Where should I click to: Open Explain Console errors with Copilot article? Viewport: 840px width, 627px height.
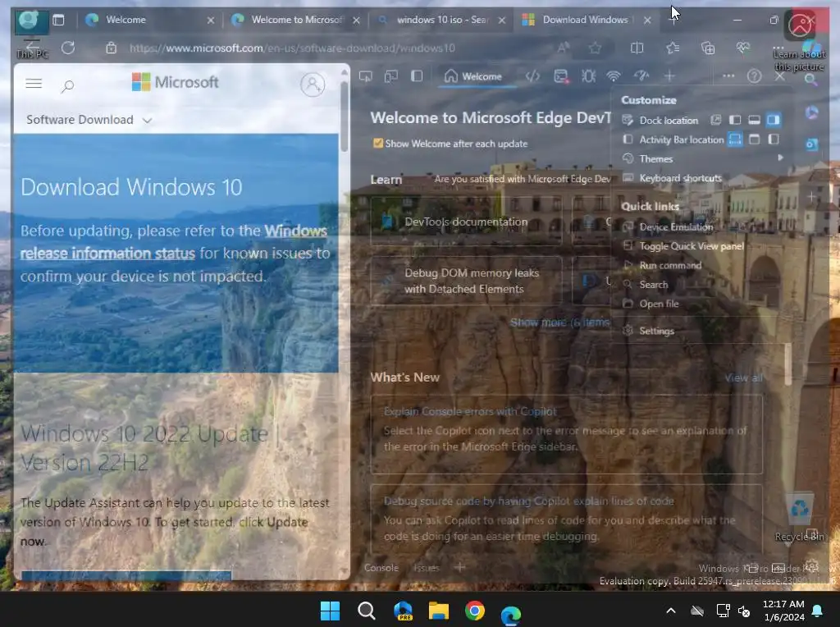[x=470, y=411]
